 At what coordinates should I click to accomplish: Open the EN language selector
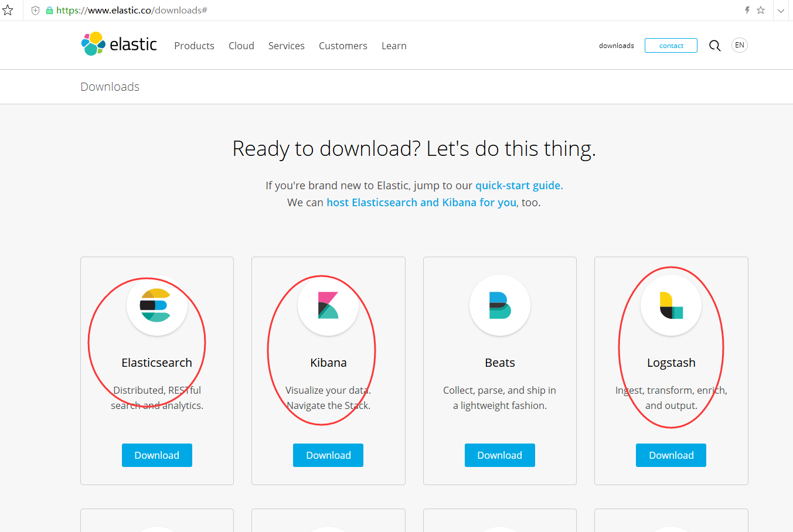(740, 45)
